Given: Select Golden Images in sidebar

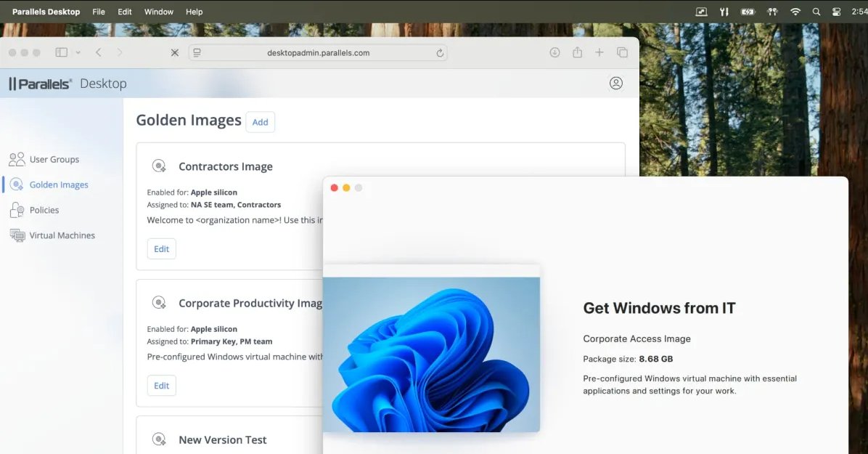Looking at the screenshot, I should point(59,185).
